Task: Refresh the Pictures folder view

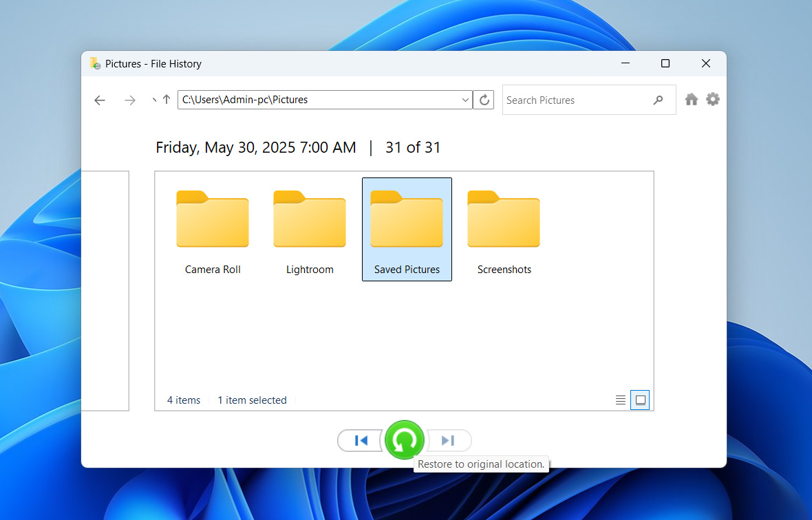Action: (484, 100)
